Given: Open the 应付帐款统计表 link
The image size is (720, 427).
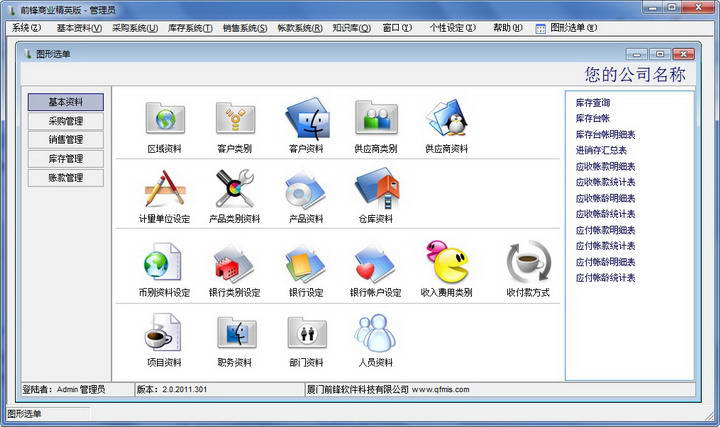Looking at the screenshot, I should click(x=606, y=246).
